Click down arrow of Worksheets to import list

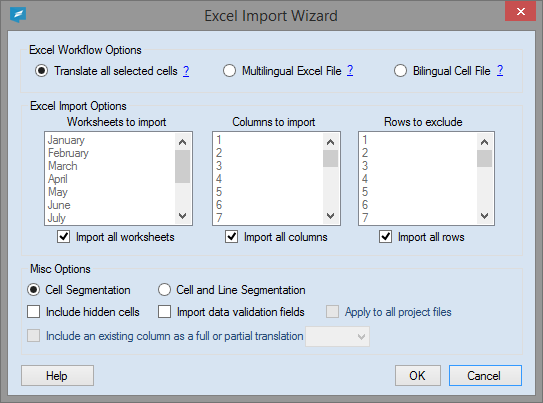click(183, 216)
